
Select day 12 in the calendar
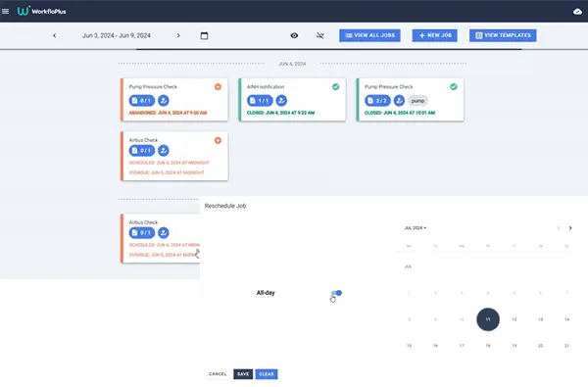point(514,319)
